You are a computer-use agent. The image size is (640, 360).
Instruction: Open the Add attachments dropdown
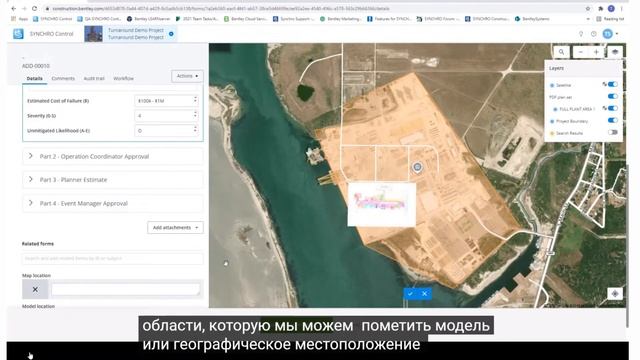175,227
